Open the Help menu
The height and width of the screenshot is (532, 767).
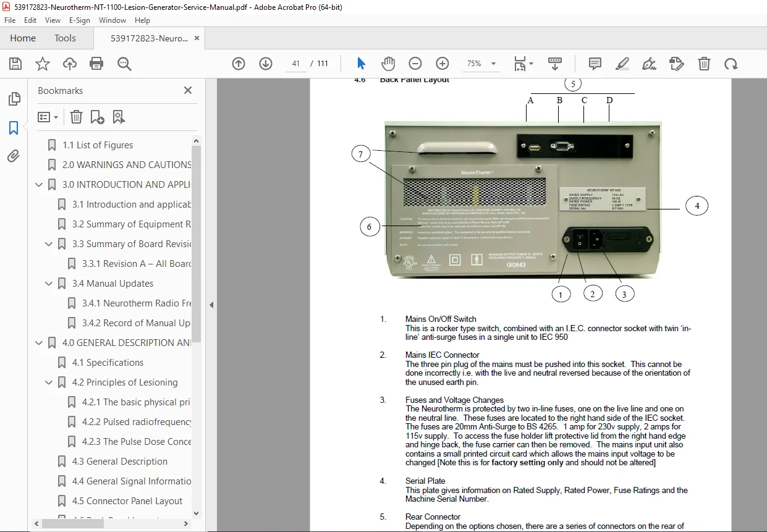(x=142, y=20)
